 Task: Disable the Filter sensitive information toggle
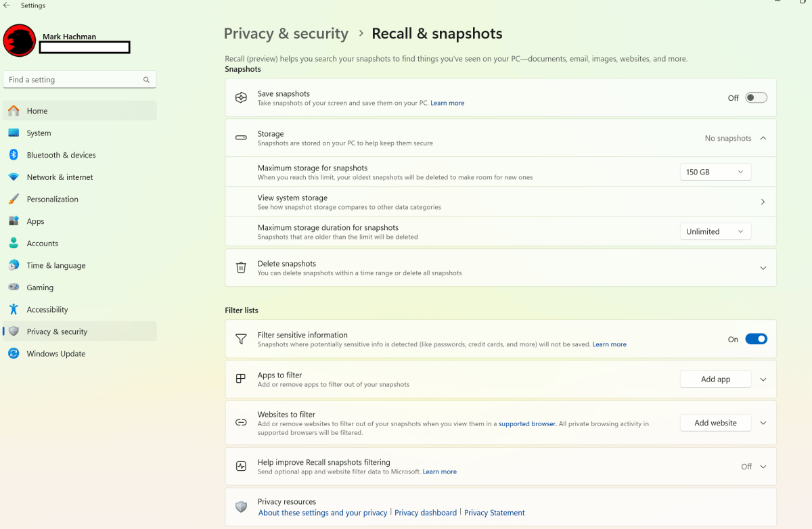(756, 340)
